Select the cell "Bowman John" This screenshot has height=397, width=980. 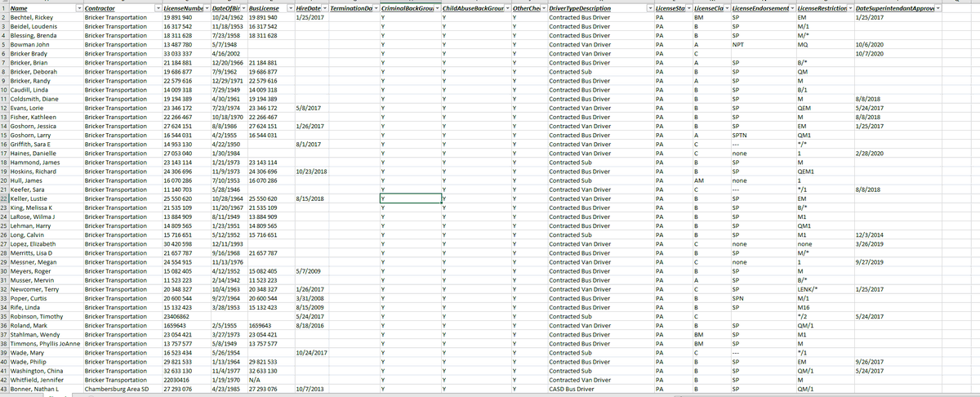click(46, 44)
